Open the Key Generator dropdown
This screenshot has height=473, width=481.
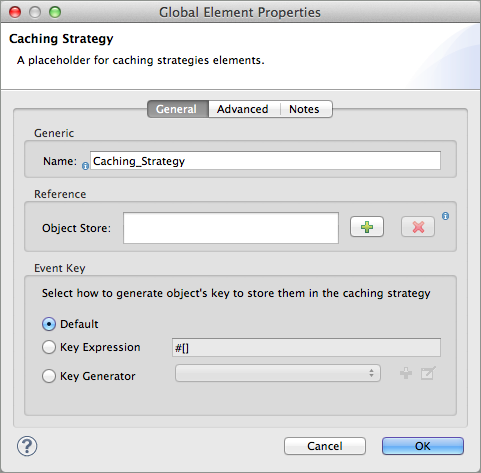(278, 373)
